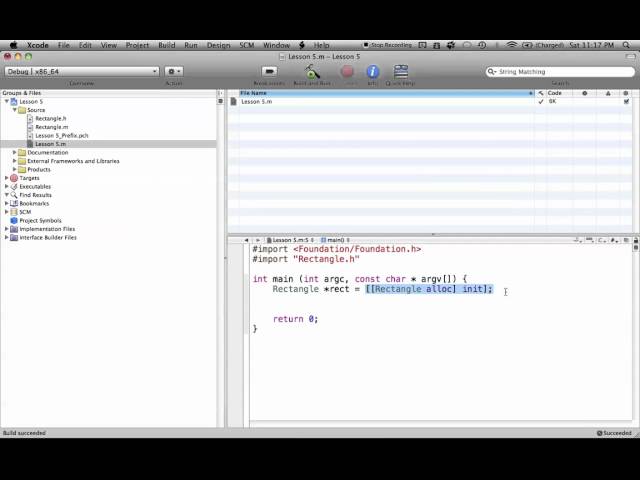Sort by File Name column header
This screenshot has width=640, height=480.
(x=386, y=93)
